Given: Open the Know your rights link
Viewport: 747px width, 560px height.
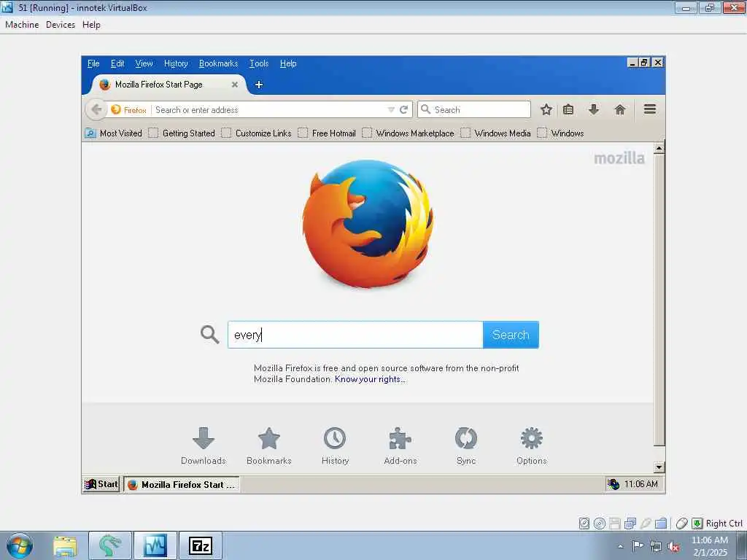Looking at the screenshot, I should (x=370, y=379).
